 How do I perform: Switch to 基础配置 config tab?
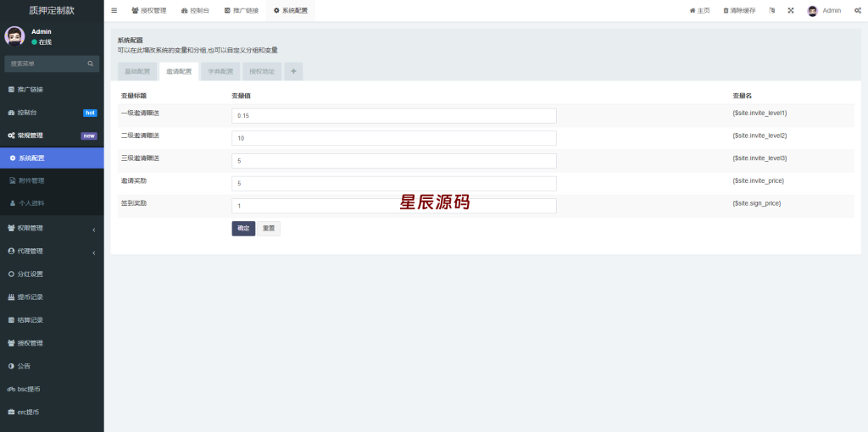137,72
